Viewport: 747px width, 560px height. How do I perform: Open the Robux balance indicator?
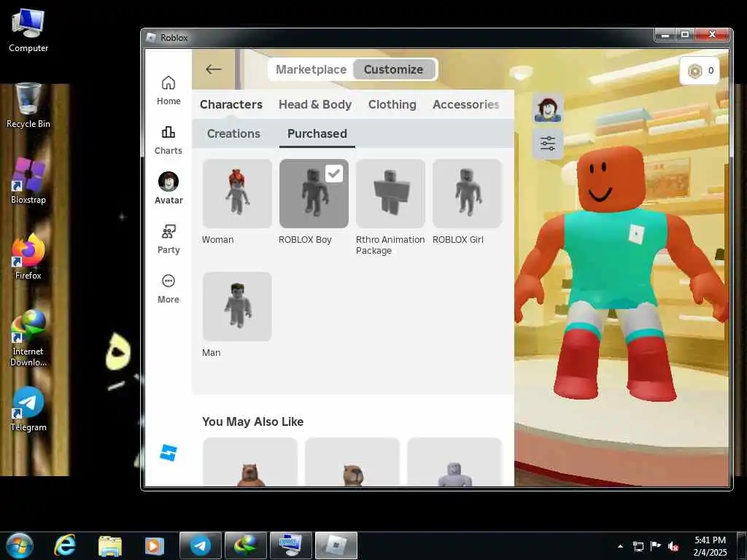(700, 71)
